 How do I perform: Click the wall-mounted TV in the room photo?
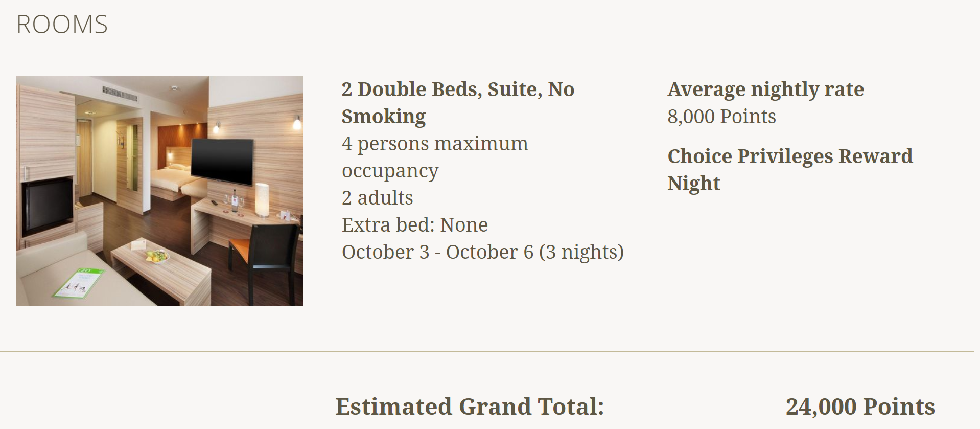click(222, 160)
